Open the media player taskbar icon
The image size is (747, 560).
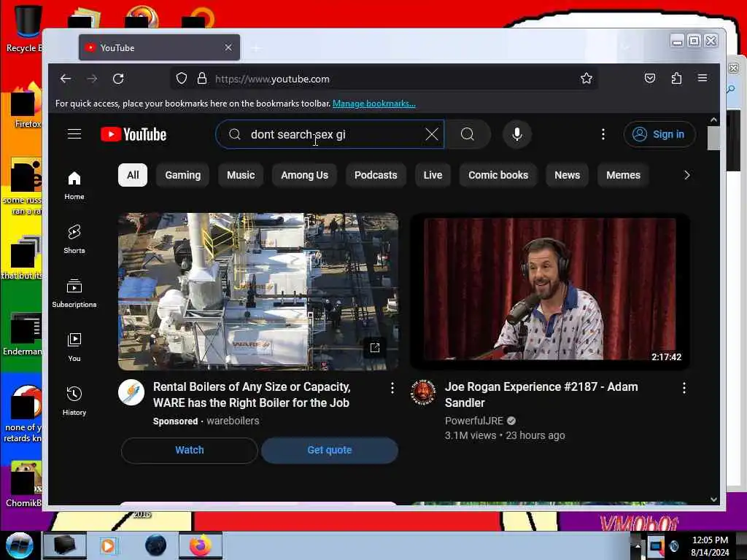[108, 545]
